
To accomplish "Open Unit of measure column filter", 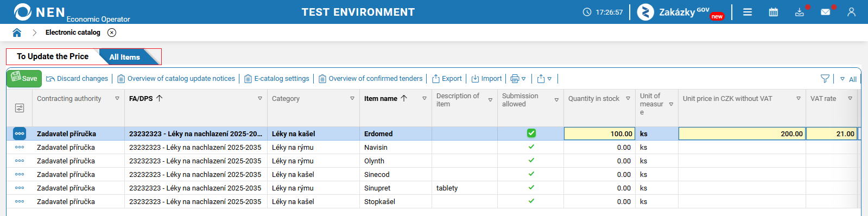I will [x=671, y=104].
